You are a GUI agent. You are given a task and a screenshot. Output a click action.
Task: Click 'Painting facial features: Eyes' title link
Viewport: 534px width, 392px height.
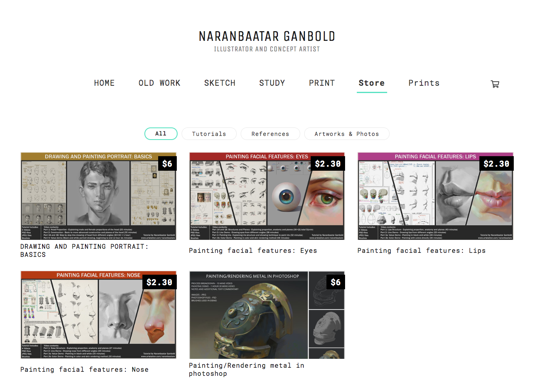click(x=253, y=251)
